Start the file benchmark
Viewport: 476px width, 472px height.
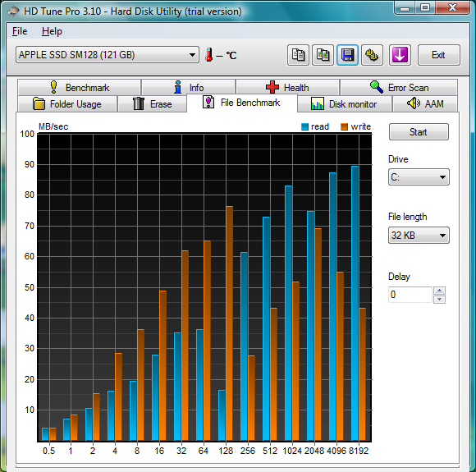pyautogui.click(x=419, y=132)
